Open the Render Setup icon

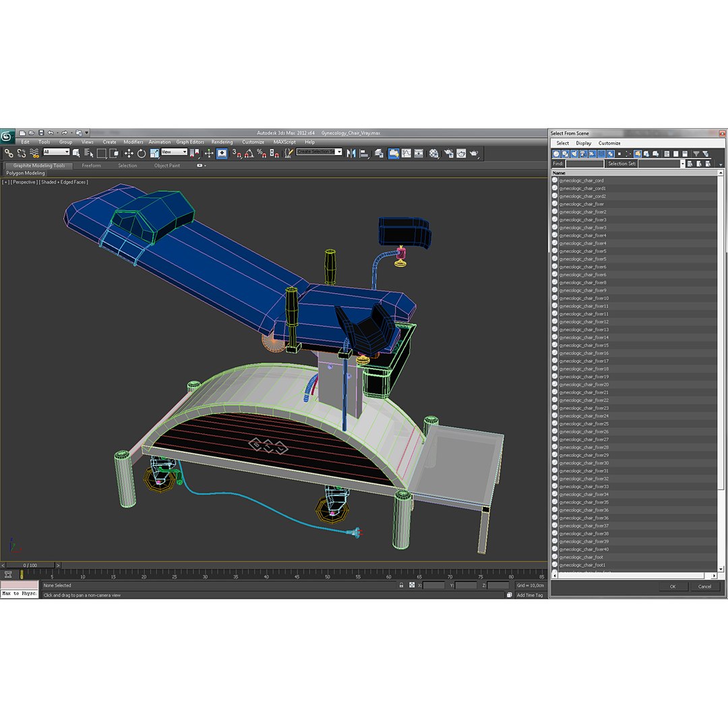click(x=448, y=153)
